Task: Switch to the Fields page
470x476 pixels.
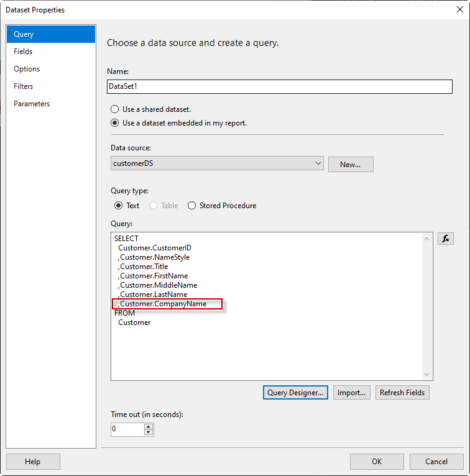Action: point(23,52)
